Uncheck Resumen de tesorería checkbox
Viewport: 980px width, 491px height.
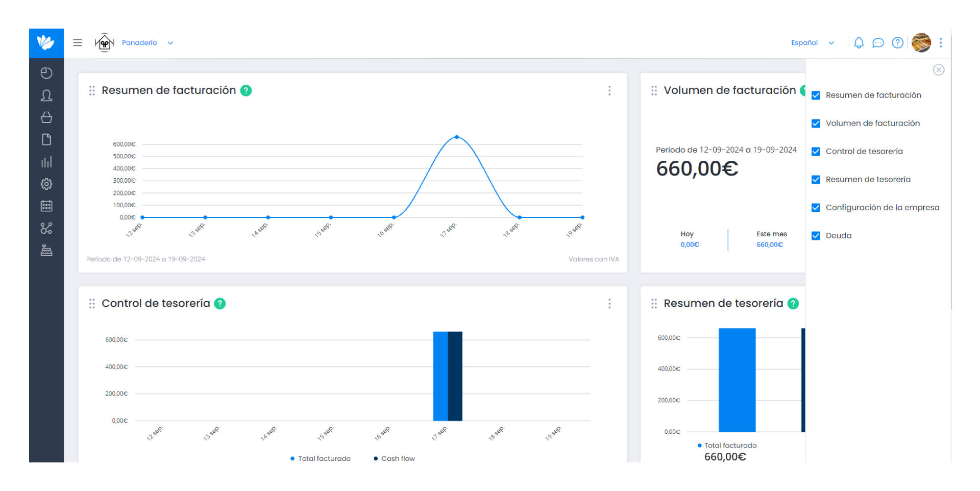(816, 180)
